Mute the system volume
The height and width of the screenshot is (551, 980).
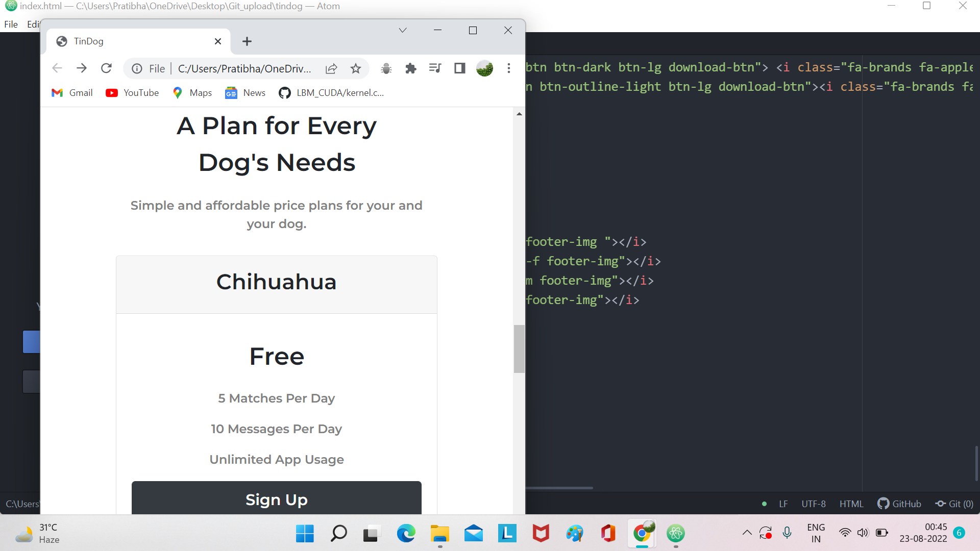tap(863, 532)
